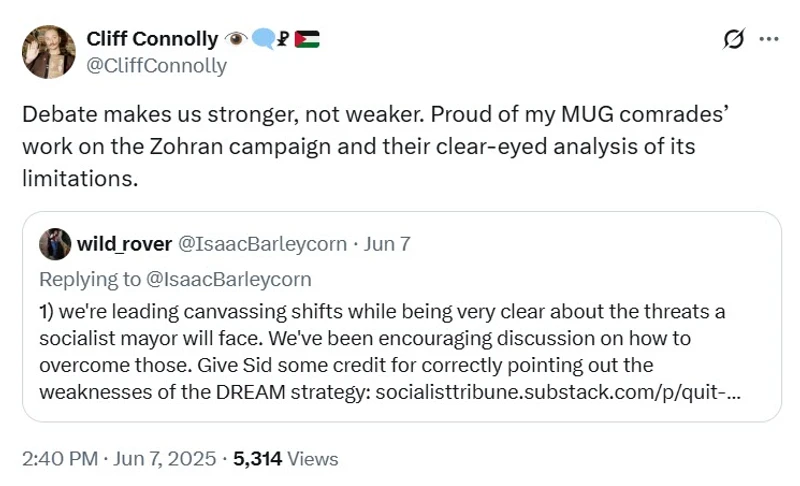Open wild_rover's small avatar in quoted post

tap(51, 243)
